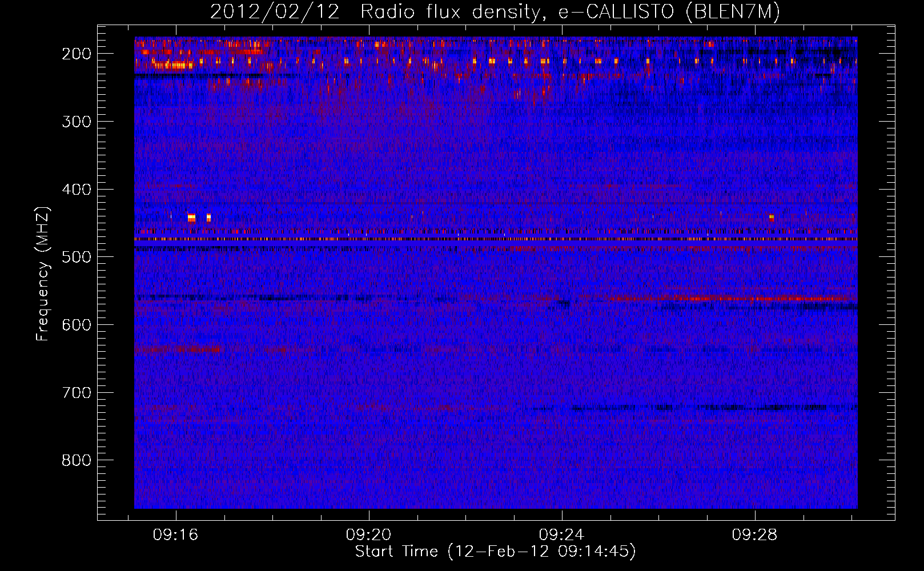Select the 200 frequency tick label
This screenshot has width=924, height=571.
pyautogui.click(x=77, y=54)
